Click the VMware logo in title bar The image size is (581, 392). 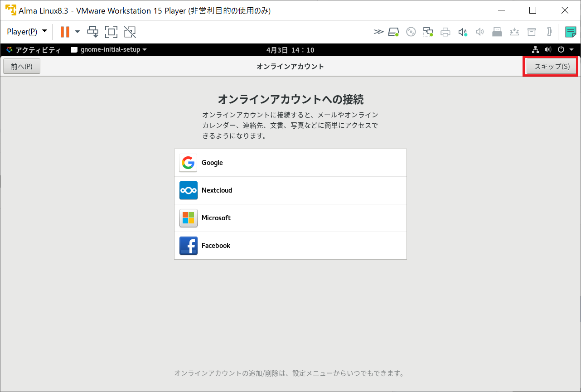point(10,10)
